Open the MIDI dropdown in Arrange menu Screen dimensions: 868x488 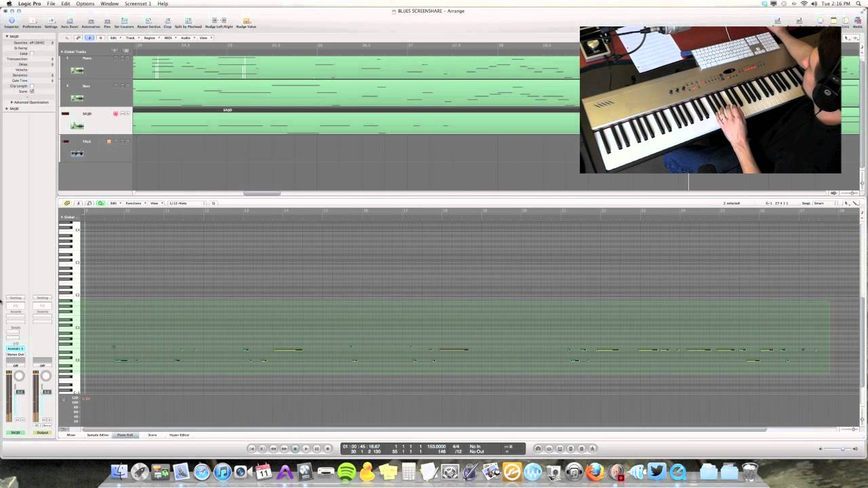(169, 38)
